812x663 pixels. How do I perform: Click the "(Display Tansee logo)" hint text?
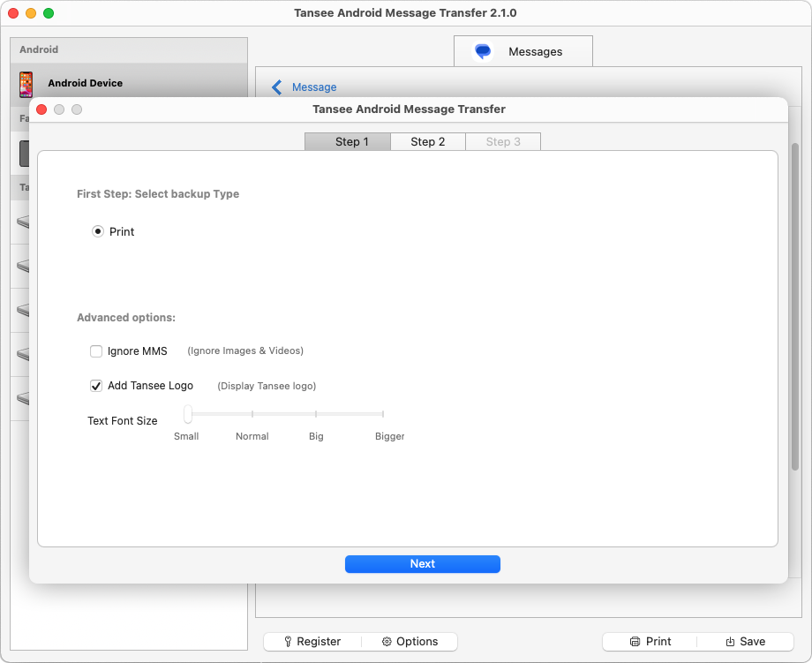pos(267,386)
